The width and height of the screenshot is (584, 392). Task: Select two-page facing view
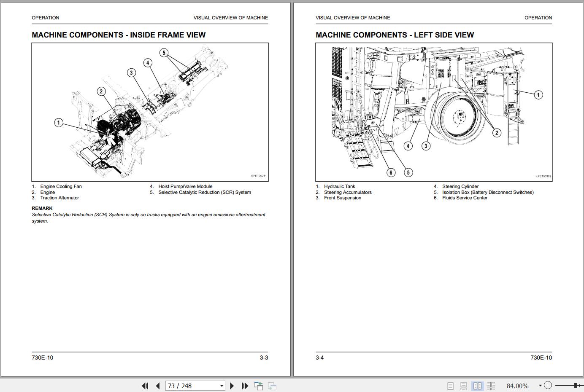click(x=478, y=386)
